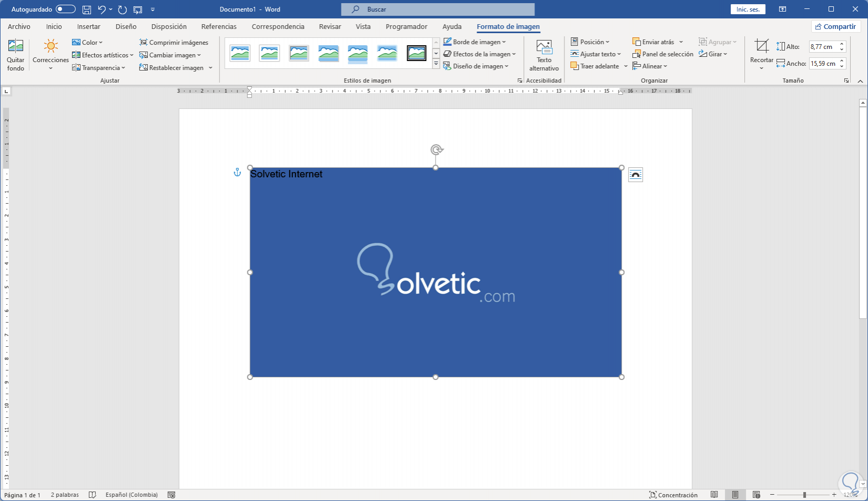This screenshot has width=868, height=501.
Task: Open the Cambiar imagen menu
Action: (170, 55)
